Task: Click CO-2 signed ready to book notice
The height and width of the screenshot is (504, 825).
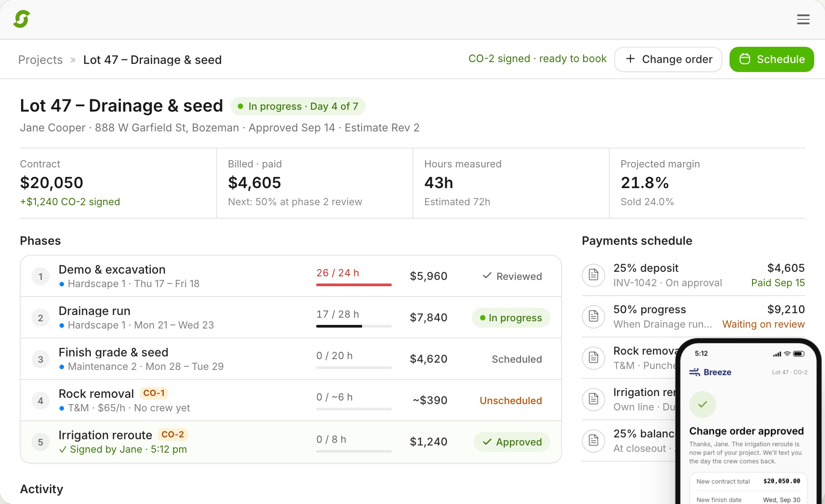Action: point(537,58)
